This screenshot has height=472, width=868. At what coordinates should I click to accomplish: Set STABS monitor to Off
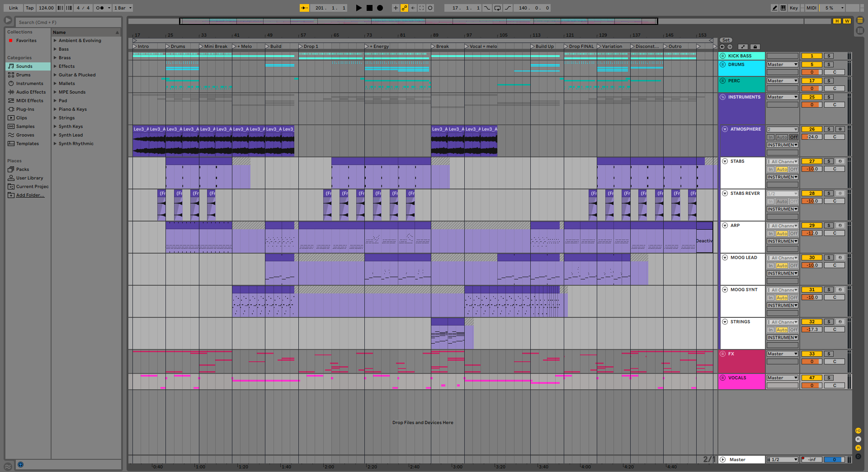[793, 170]
